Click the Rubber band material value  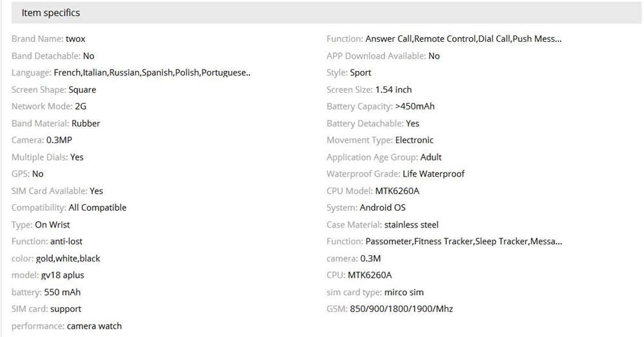pyautogui.click(x=86, y=123)
